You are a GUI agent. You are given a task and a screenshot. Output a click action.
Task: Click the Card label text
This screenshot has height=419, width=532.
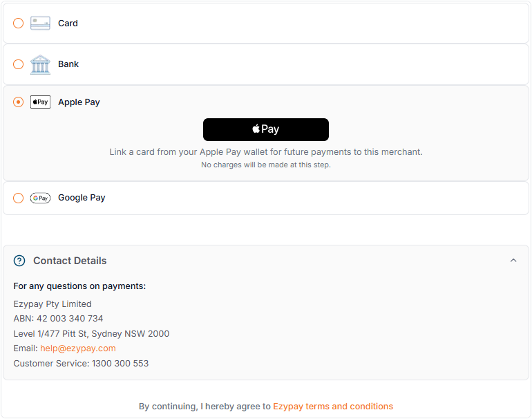click(x=68, y=23)
